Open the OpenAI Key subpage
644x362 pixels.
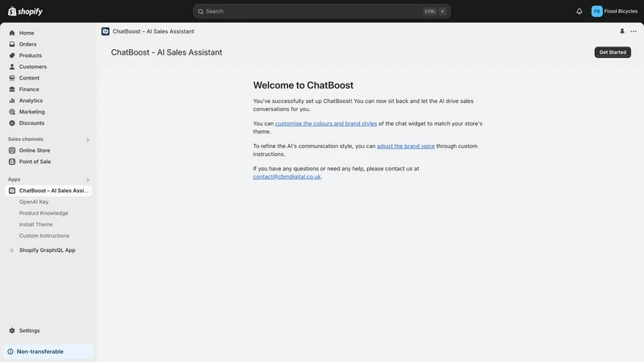coord(34,202)
